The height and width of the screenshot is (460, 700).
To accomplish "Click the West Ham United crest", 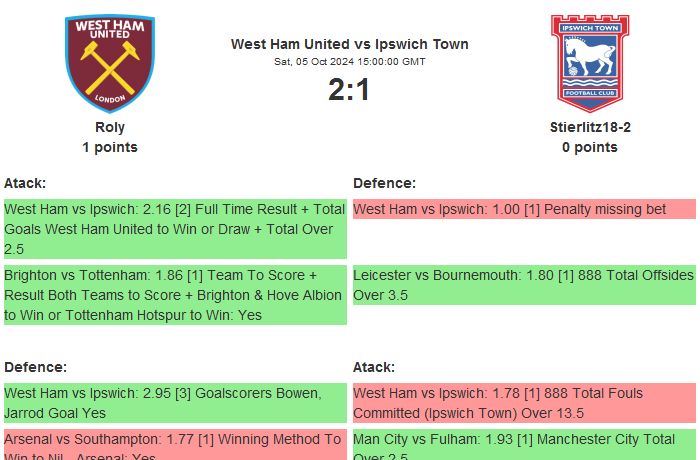I will tap(110, 62).
